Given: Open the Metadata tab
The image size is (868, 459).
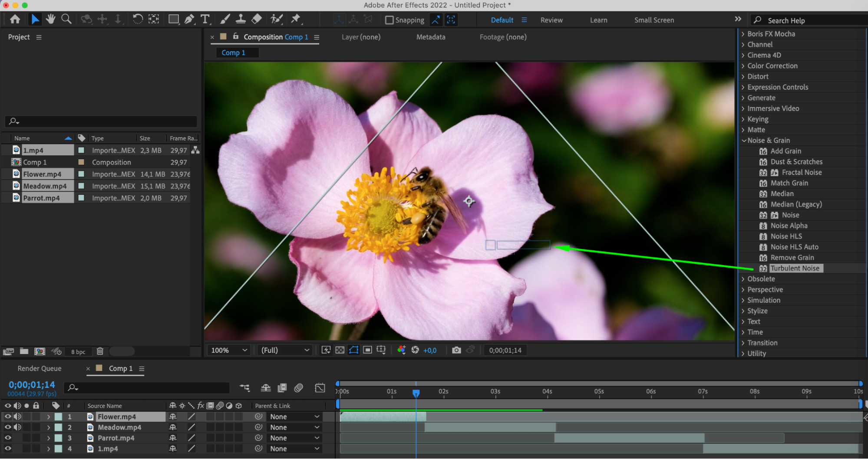Looking at the screenshot, I should (x=431, y=37).
